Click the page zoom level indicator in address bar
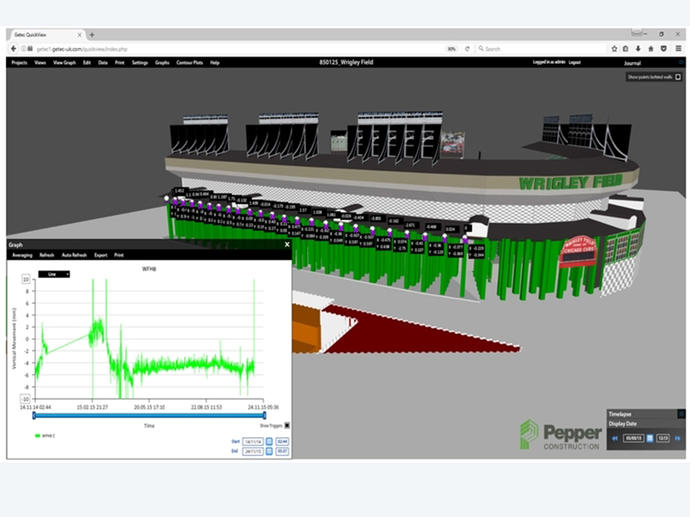Image resolution: width=690 pixels, height=517 pixels. [x=451, y=49]
